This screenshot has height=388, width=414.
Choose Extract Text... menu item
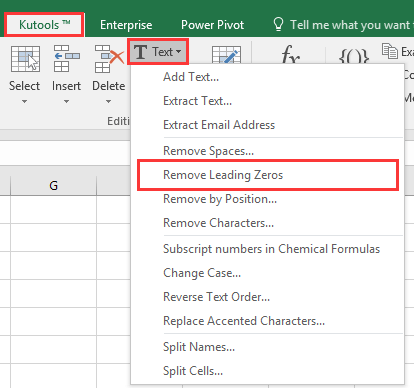tap(268, 101)
